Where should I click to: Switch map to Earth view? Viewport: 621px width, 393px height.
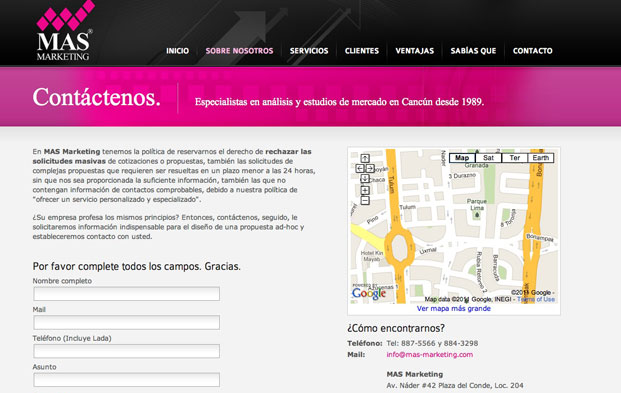pos(541,158)
